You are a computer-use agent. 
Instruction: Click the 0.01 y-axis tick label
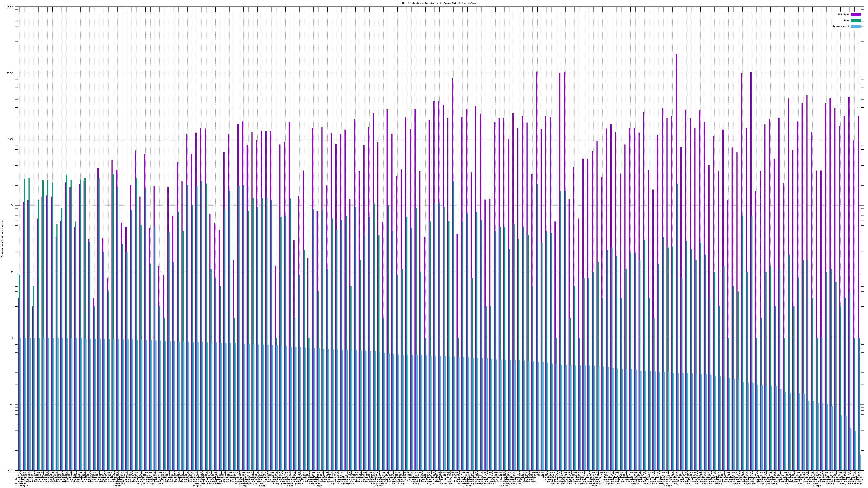[x=11, y=470]
